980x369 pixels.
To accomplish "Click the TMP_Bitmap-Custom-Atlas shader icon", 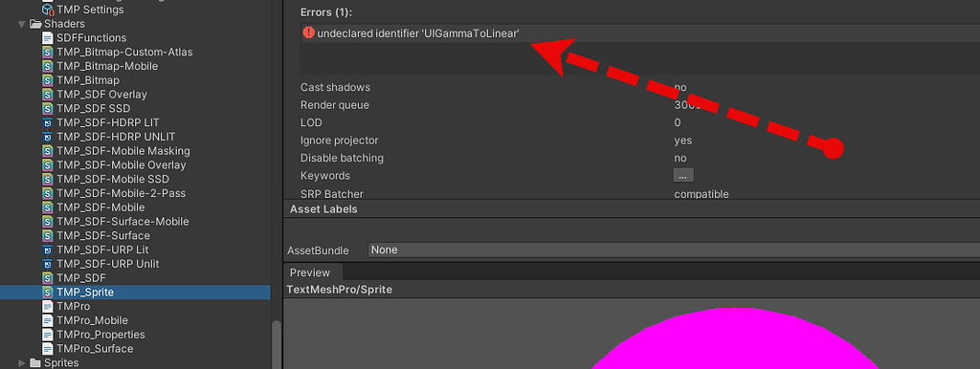I will click(x=48, y=52).
